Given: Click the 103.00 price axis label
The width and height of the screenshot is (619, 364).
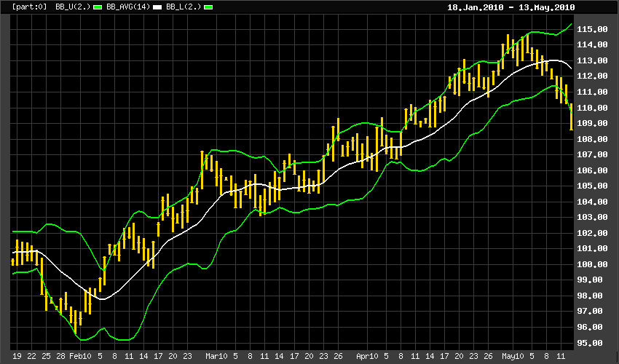Looking at the screenshot, I should point(592,218).
